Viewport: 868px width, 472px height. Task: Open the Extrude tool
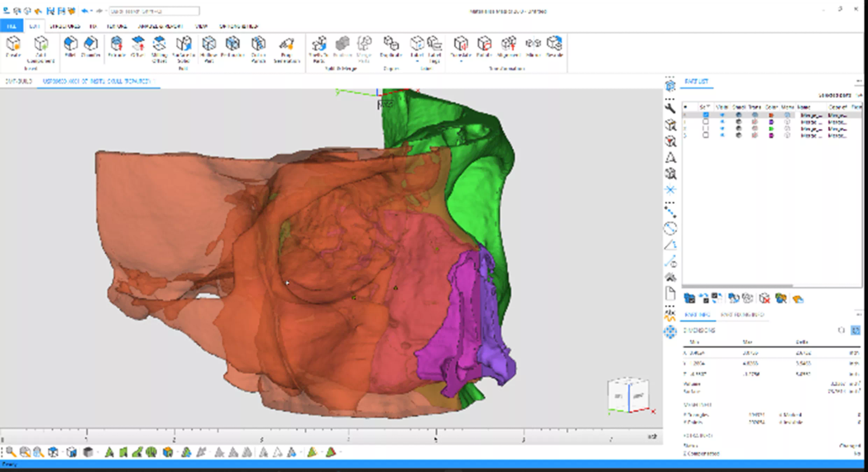(x=117, y=47)
